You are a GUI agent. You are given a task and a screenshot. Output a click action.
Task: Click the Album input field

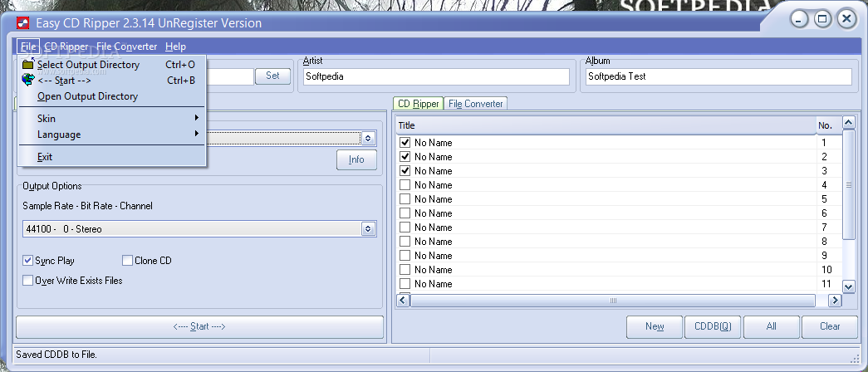718,76
